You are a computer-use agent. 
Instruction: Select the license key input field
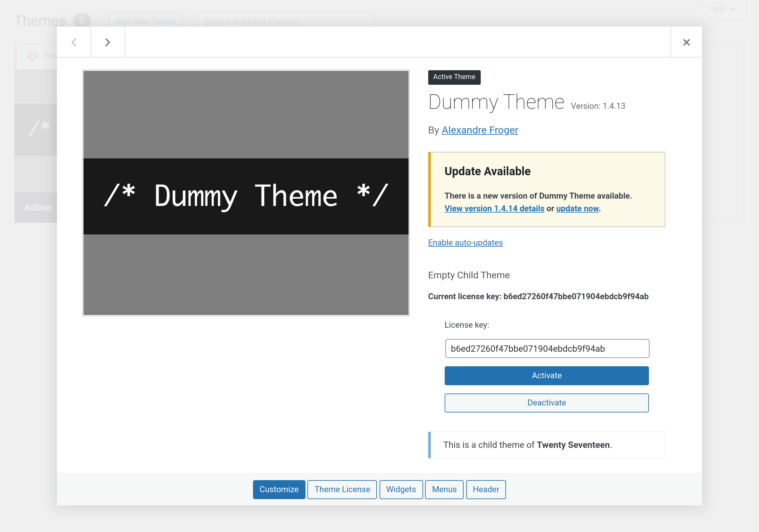[x=546, y=349]
